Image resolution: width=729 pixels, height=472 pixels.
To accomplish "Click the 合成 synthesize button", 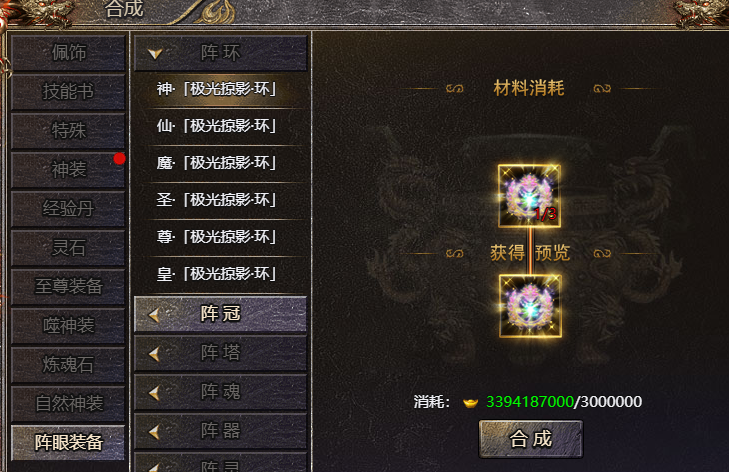I will 530,439.
